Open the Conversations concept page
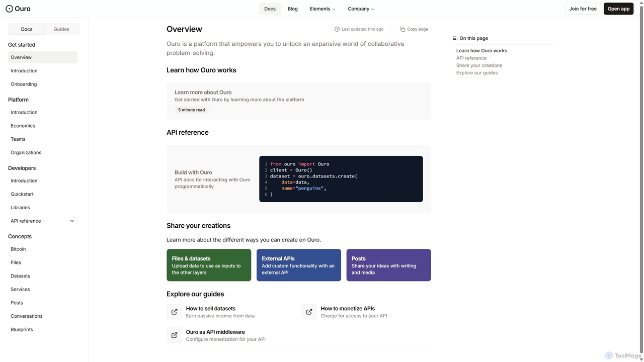Screen dimensions: 644x362 43,316
